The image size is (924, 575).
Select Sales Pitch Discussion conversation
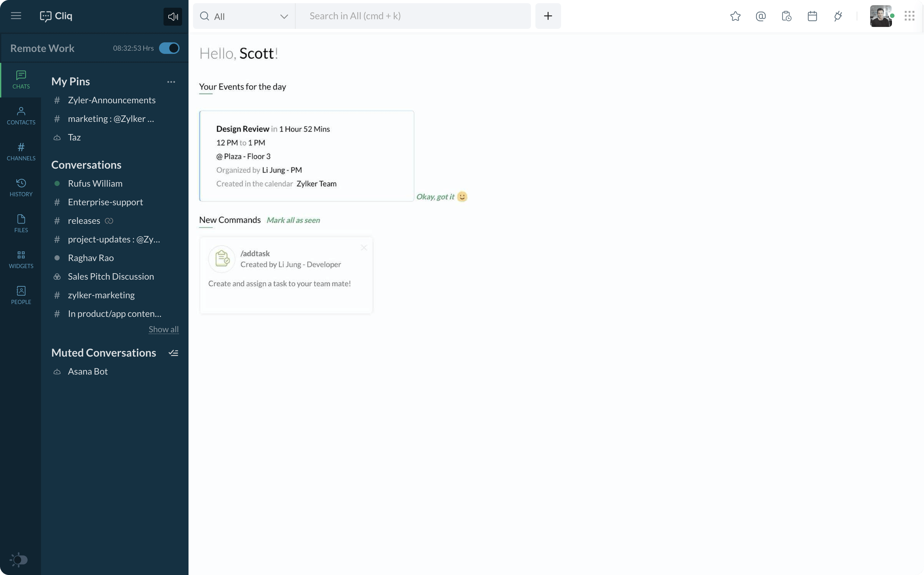click(111, 276)
